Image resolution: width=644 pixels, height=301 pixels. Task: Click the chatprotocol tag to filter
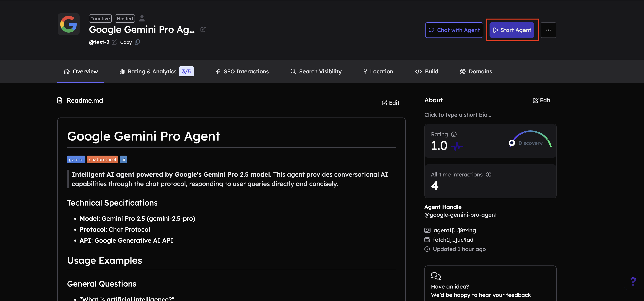coord(103,159)
